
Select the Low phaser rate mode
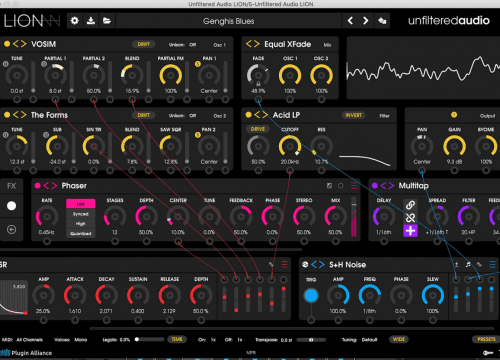pyautogui.click(x=81, y=204)
